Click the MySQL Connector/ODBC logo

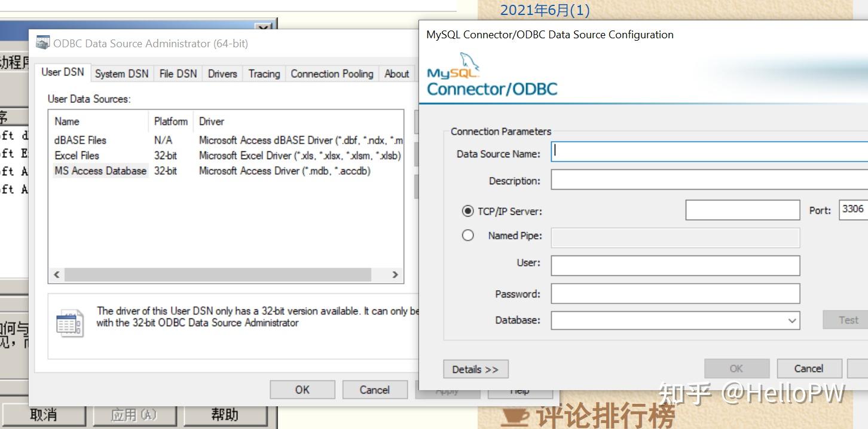491,75
